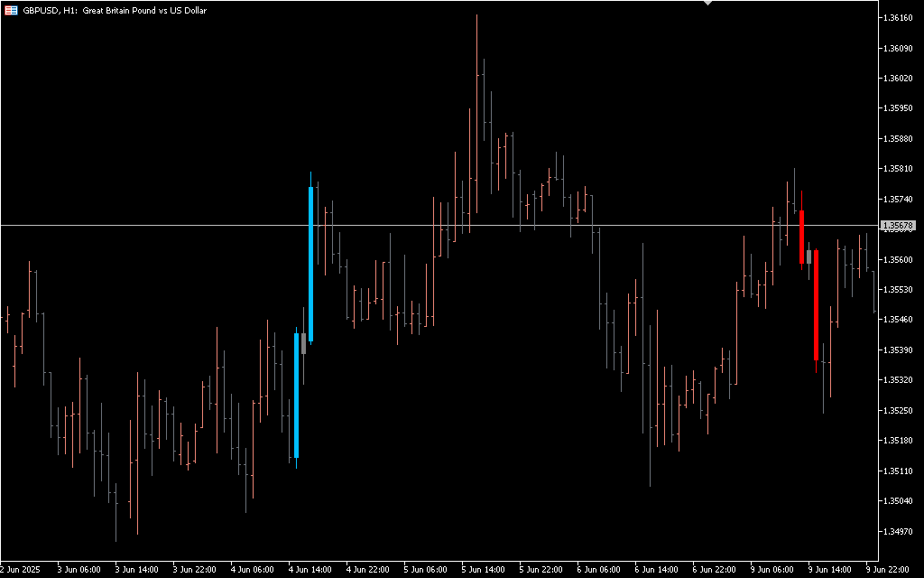The height and width of the screenshot is (578, 924).
Task: Click the gray candle beside red candles
Action: (808, 257)
